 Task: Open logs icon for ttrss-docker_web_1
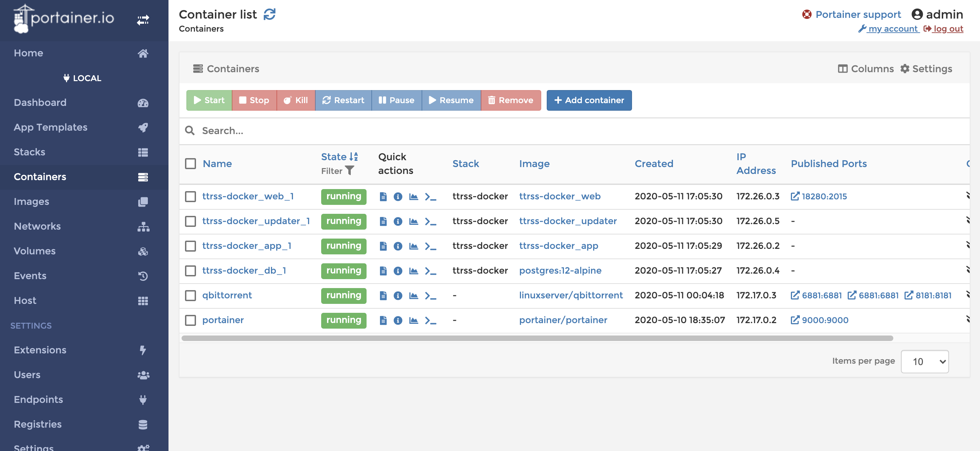(383, 197)
